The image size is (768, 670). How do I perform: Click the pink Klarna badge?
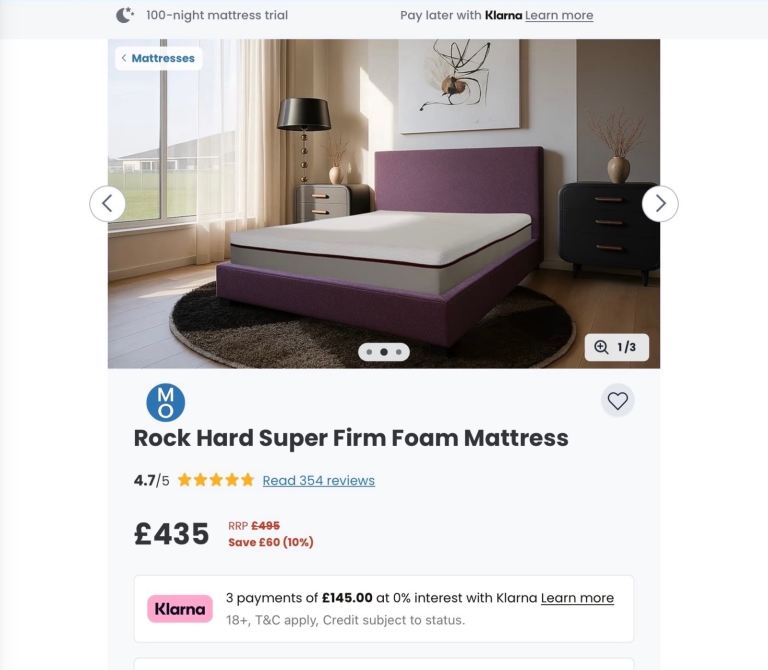[180, 609]
